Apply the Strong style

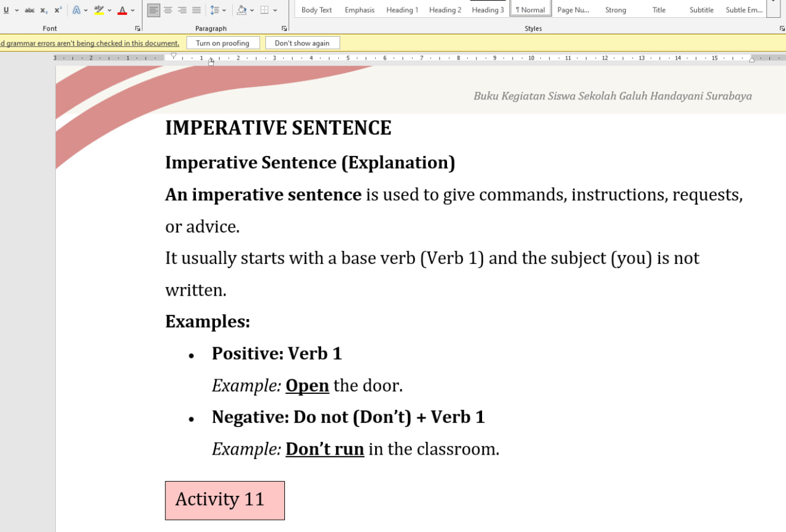pyautogui.click(x=616, y=9)
